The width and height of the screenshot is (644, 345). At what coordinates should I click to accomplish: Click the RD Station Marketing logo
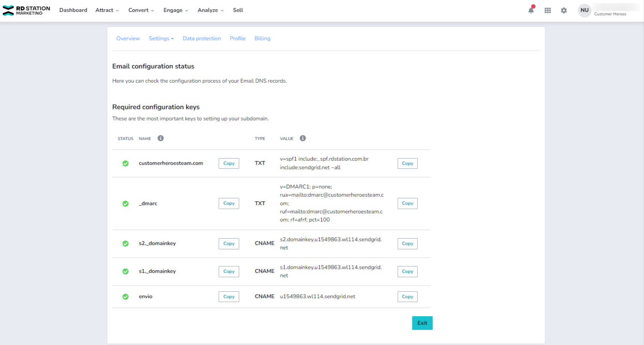(27, 10)
